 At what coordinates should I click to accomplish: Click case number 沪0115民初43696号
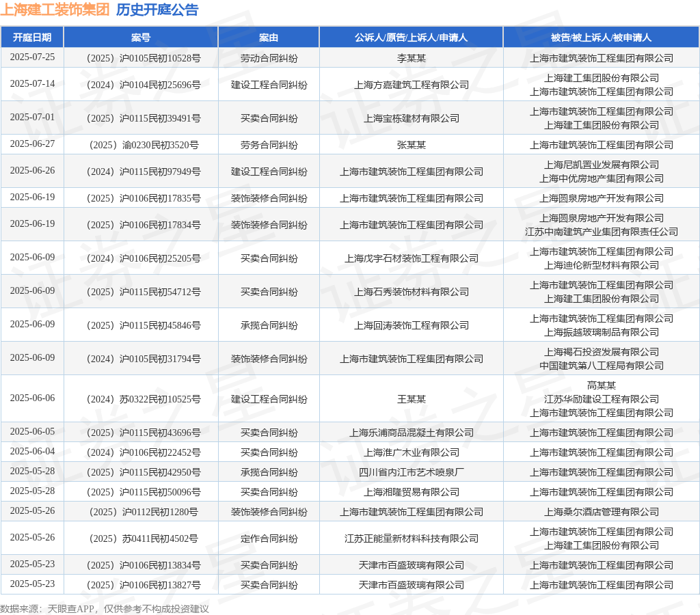[x=144, y=433]
